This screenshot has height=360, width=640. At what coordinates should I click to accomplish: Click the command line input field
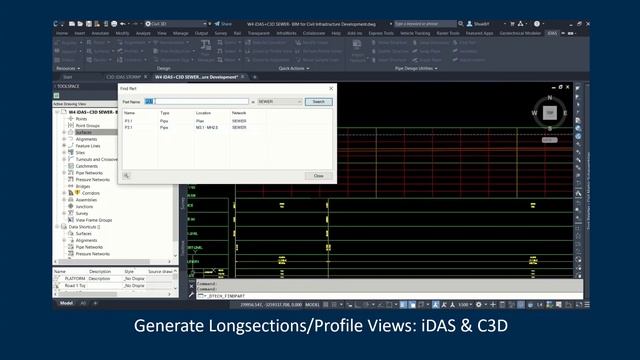[390, 296]
